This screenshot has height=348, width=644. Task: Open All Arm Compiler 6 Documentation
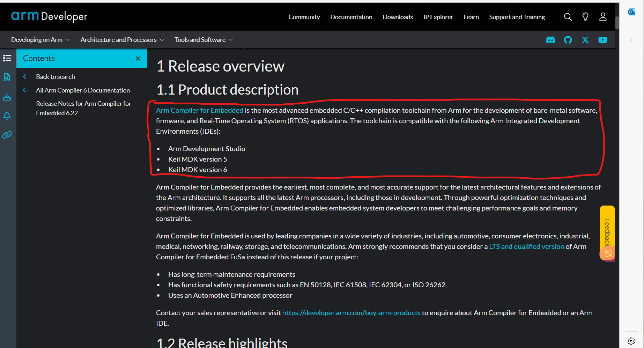[83, 90]
